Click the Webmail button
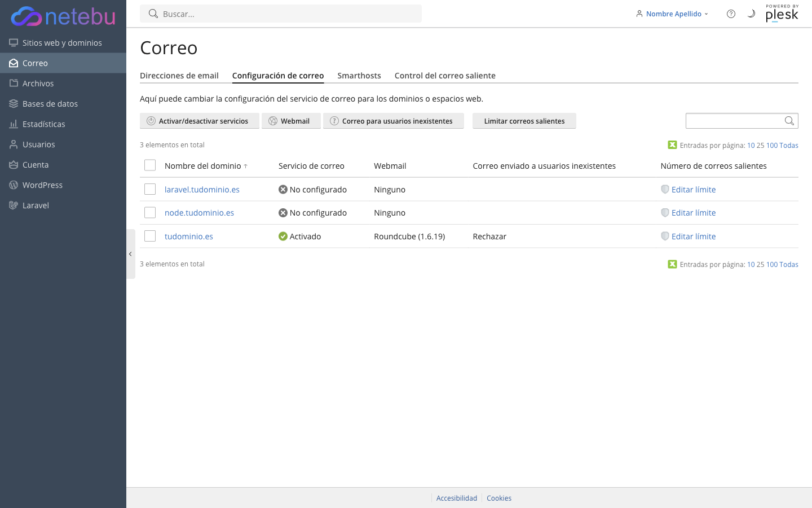 pyautogui.click(x=291, y=121)
